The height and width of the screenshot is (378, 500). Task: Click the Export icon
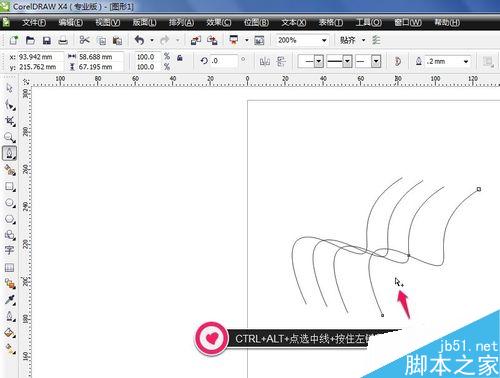212,40
